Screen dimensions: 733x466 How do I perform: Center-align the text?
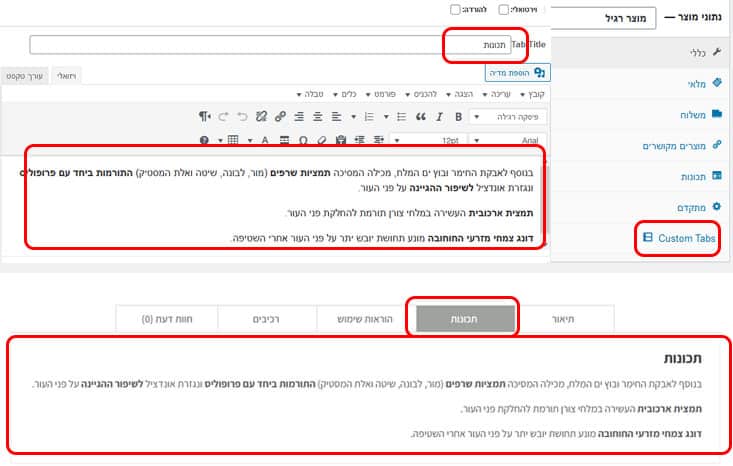(x=318, y=117)
